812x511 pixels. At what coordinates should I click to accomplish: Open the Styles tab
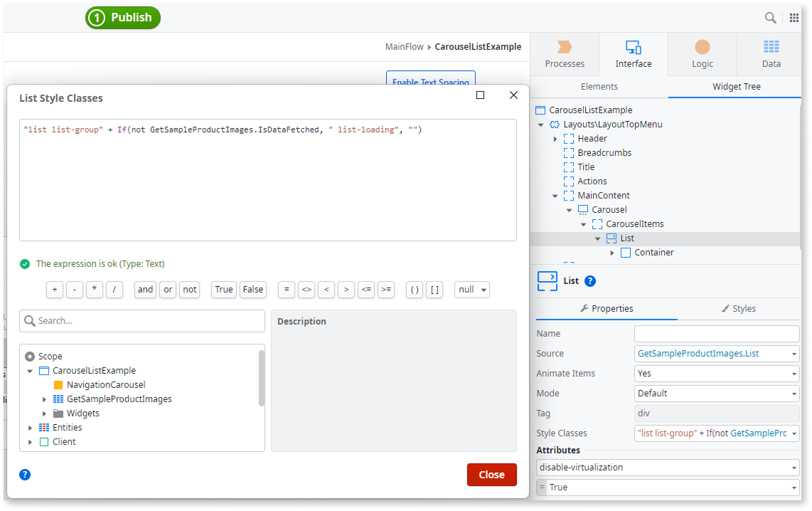(x=739, y=309)
